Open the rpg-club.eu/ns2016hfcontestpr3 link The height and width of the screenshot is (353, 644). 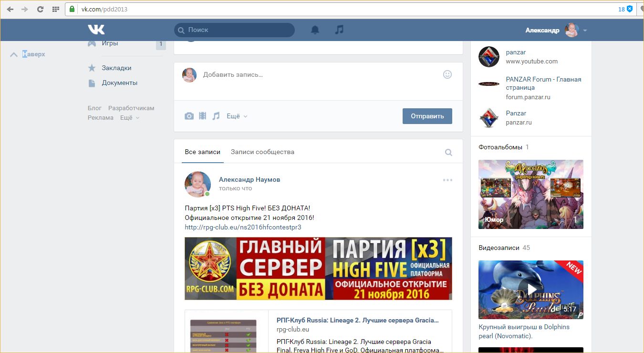tap(243, 227)
